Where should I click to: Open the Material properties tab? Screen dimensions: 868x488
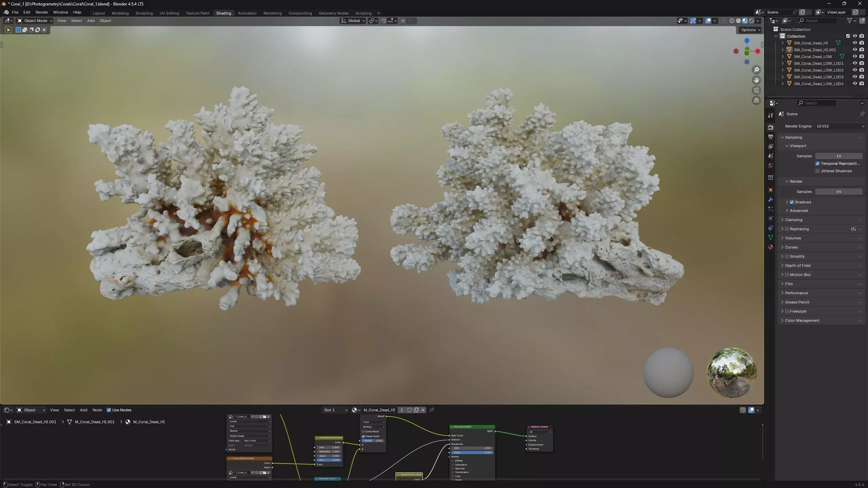point(771,247)
